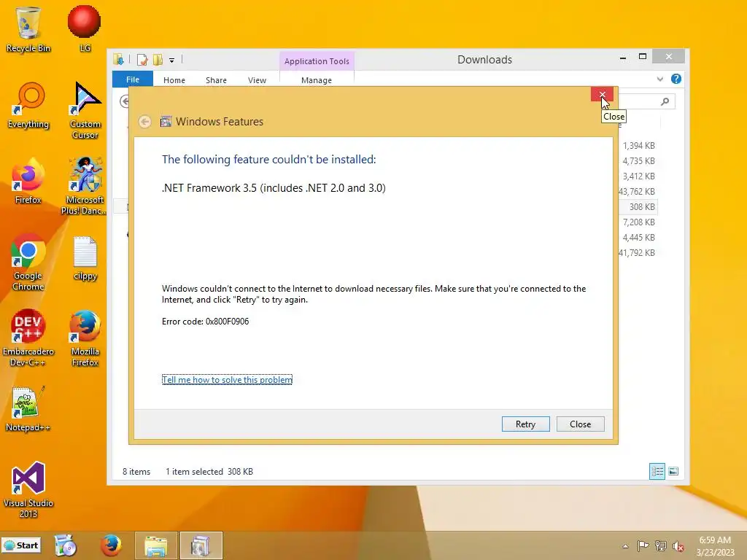The width and height of the screenshot is (747, 560).
Task: Click Retry in Windows Features dialog
Action: [525, 424]
